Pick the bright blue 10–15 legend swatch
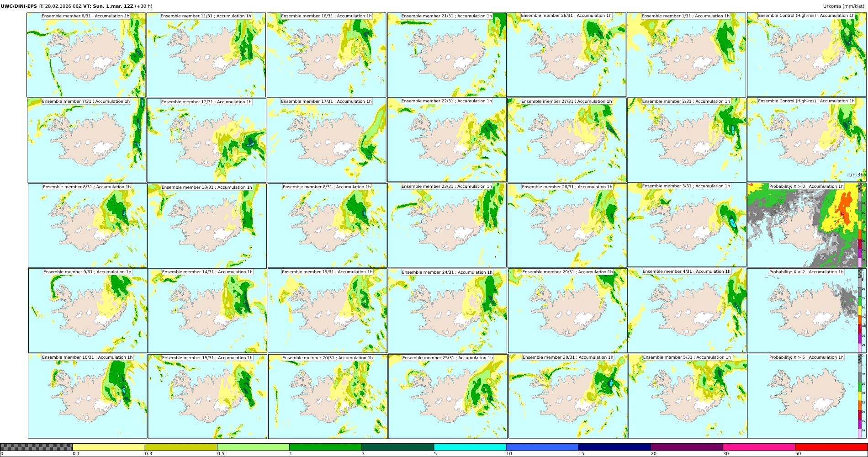The image size is (868, 457). click(542, 447)
